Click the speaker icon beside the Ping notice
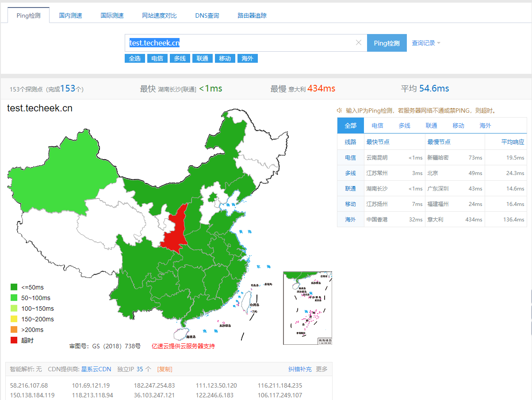 coord(340,110)
